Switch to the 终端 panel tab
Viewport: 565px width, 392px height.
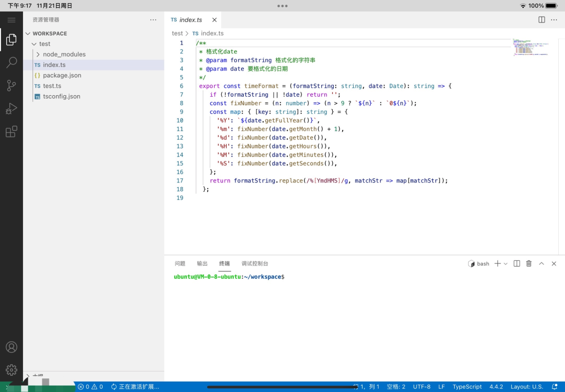[x=224, y=263]
